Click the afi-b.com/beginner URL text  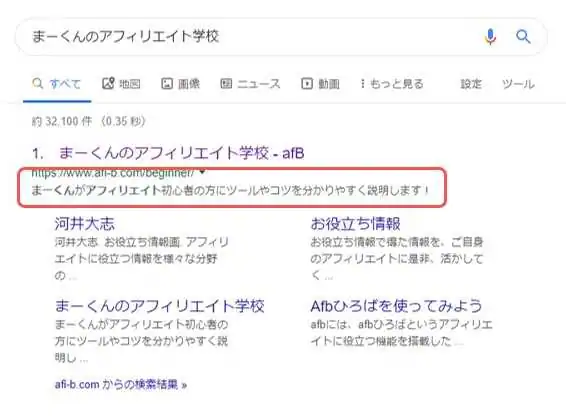coord(113,173)
